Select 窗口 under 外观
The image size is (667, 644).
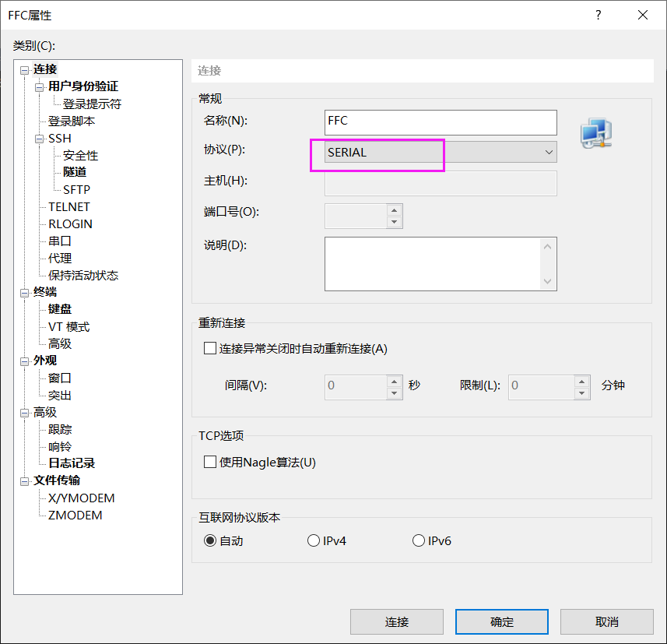(60, 378)
